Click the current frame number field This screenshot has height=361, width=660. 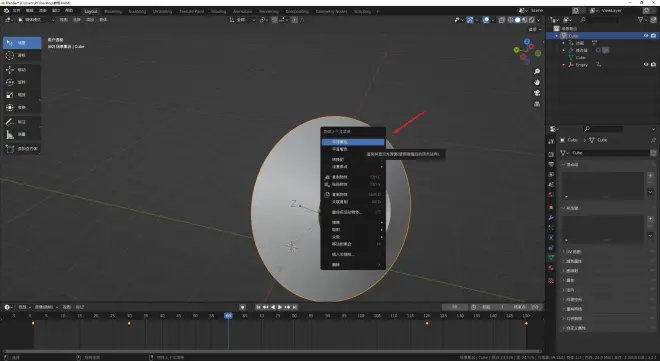coord(455,307)
